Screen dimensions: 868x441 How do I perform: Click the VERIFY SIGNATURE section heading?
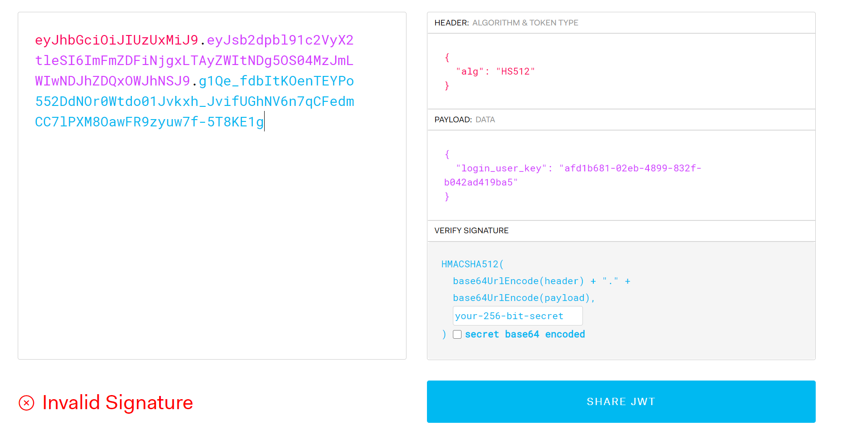(471, 231)
